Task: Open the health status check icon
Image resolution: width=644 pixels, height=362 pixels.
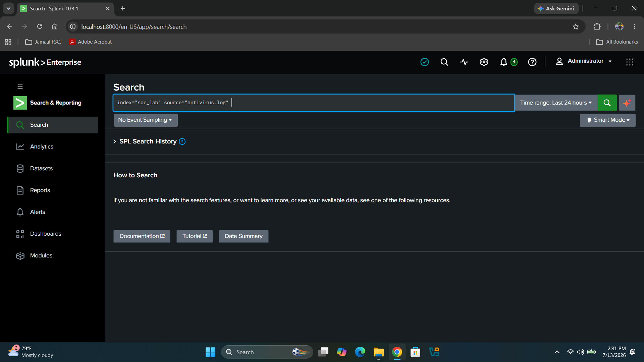Action: [425, 62]
